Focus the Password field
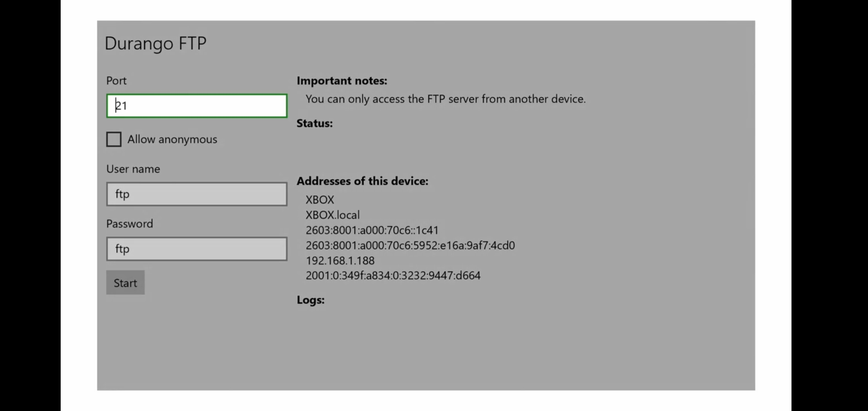The width and height of the screenshot is (868, 411). [x=197, y=249]
